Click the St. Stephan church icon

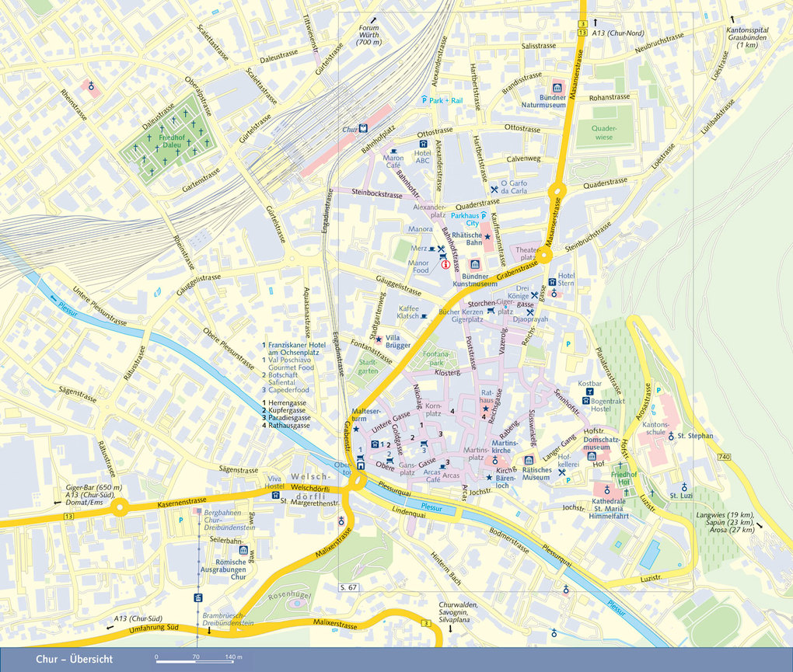[672, 437]
